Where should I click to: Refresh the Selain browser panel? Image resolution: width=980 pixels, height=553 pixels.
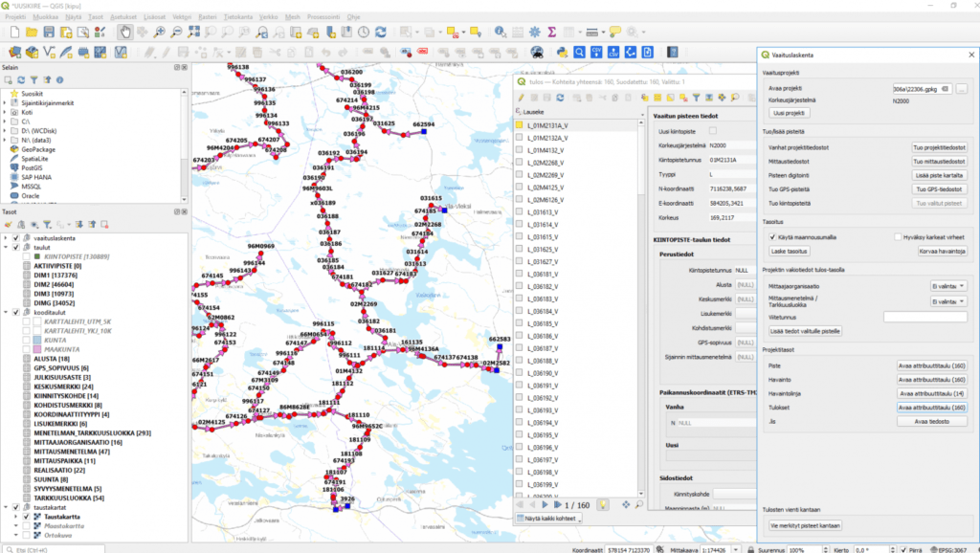(x=22, y=80)
